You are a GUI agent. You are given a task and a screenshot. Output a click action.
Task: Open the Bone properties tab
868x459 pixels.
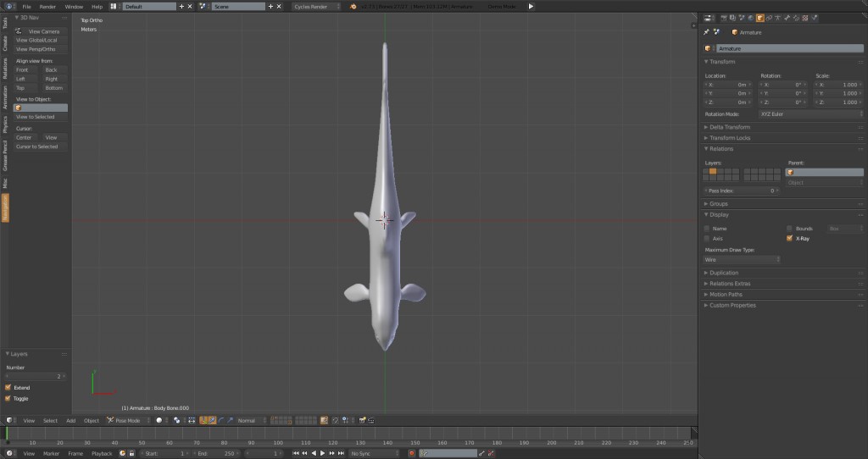coord(787,19)
